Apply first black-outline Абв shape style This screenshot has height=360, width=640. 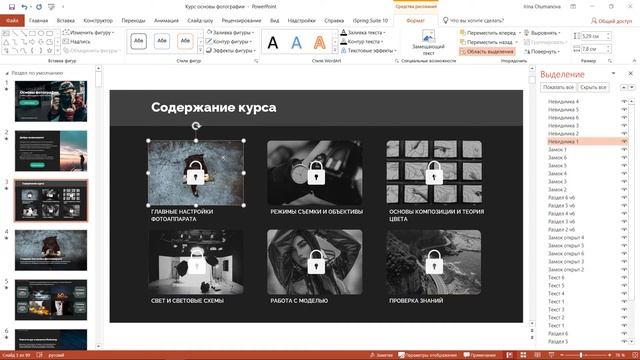coord(138,41)
